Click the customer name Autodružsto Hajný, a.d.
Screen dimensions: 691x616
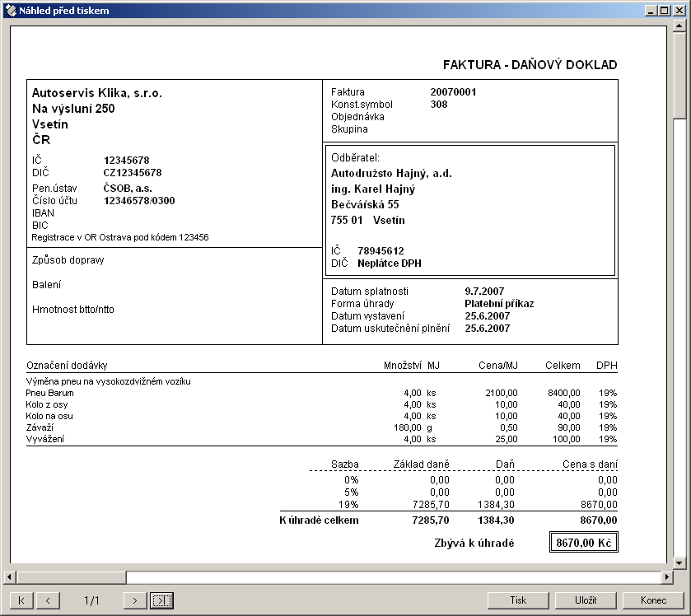pyautogui.click(x=391, y=174)
